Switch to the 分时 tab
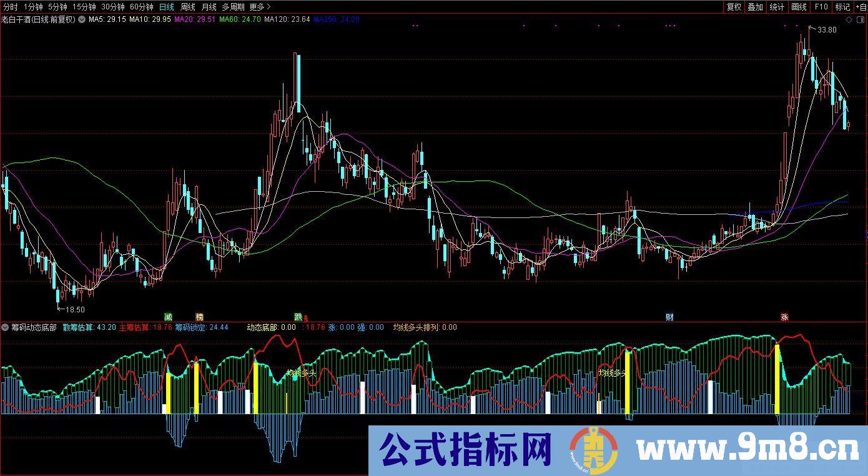The height and width of the screenshot is (476, 868). pos(11,7)
